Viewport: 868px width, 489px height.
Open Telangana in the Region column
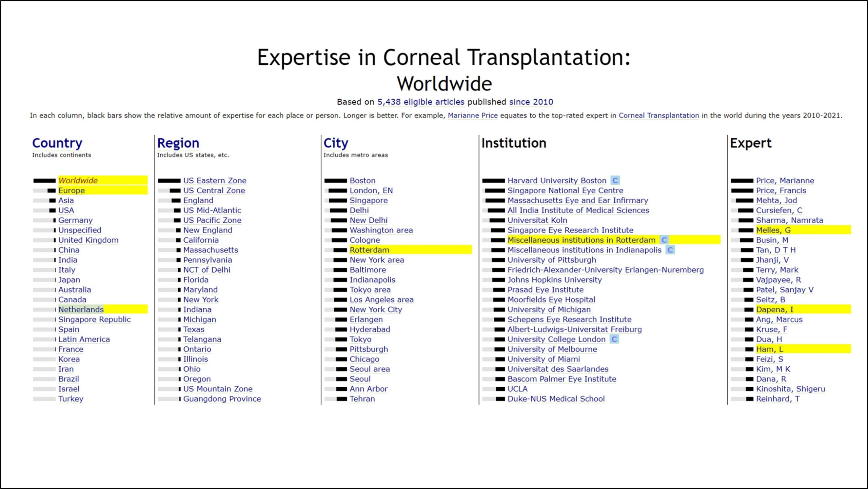(x=202, y=339)
